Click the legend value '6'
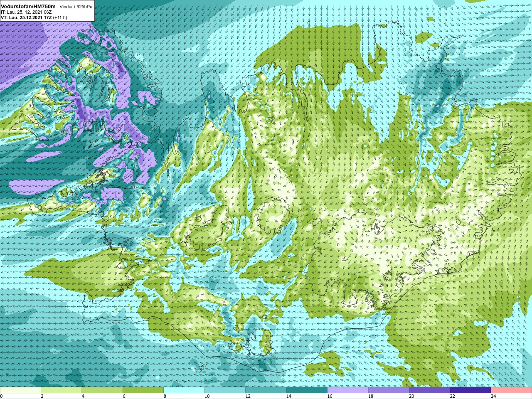This screenshot has width=532, height=399. [x=124, y=396]
